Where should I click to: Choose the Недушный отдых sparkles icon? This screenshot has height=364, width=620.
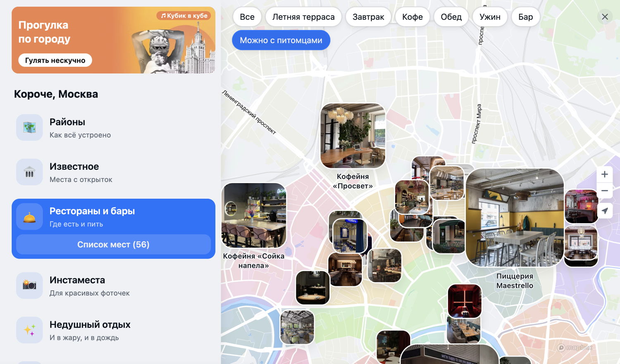29,330
